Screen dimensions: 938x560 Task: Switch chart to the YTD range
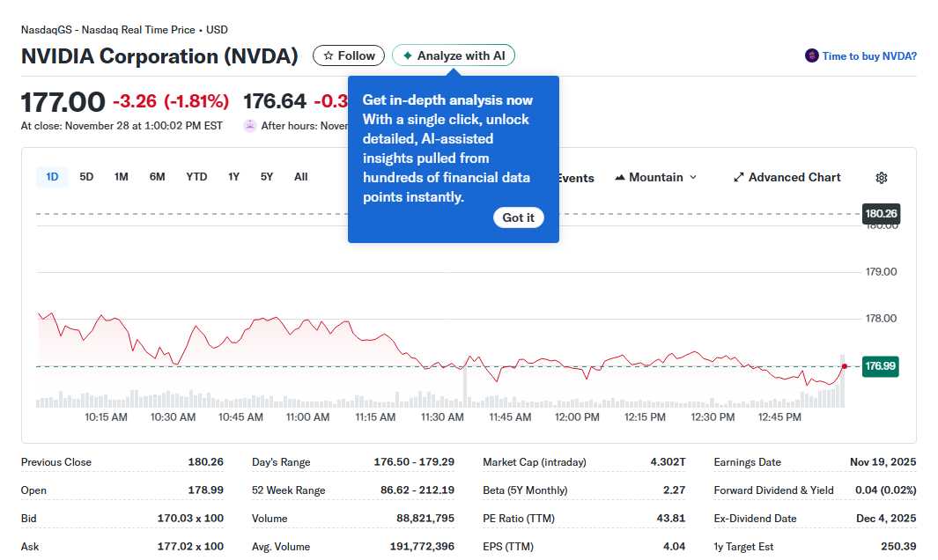point(196,176)
